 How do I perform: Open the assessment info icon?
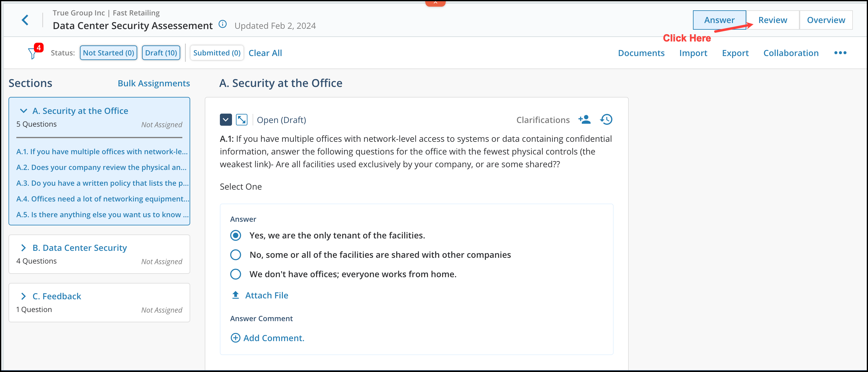222,24
